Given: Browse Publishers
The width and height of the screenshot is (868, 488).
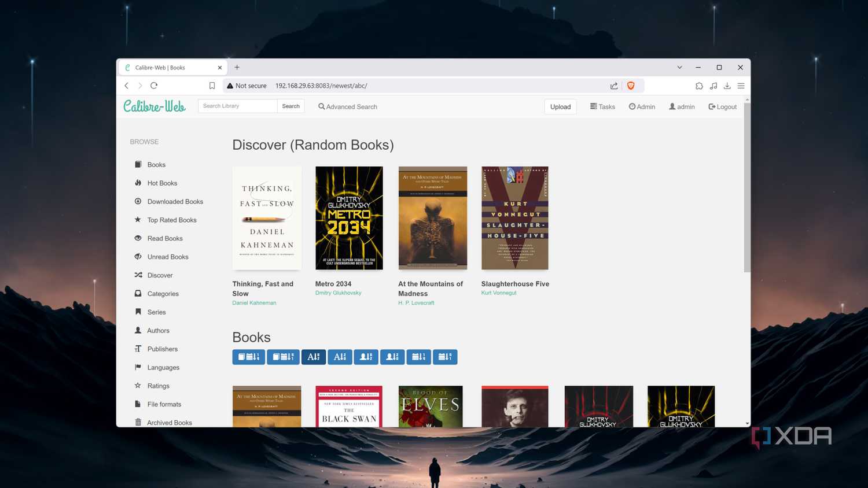Looking at the screenshot, I should (156, 349).
